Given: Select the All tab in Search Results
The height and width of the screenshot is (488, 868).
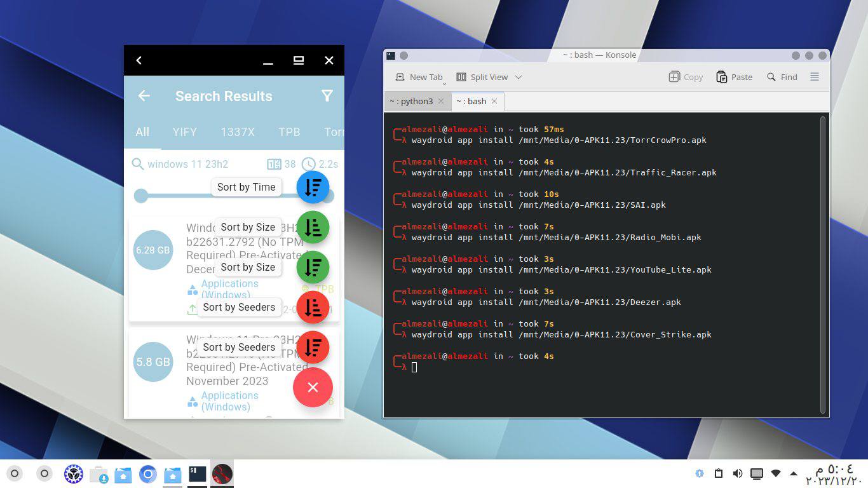Looking at the screenshot, I should (142, 132).
